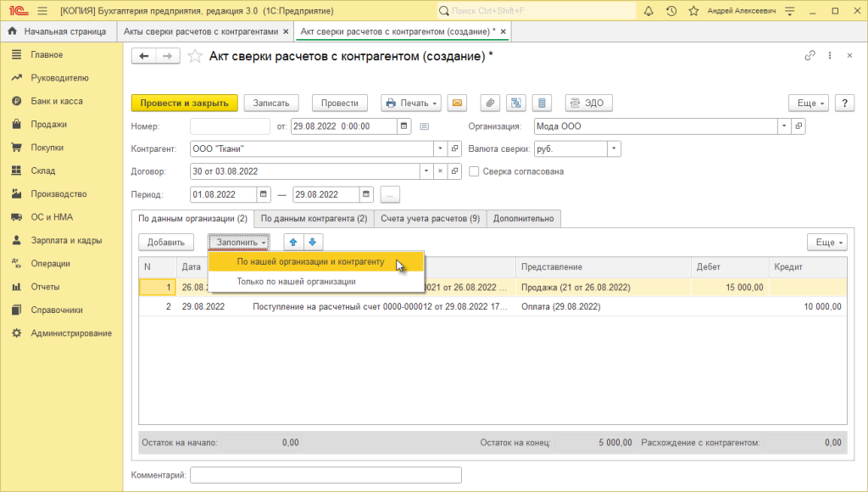Open calendar picker for document date
This screenshot has height=492, width=868.
tap(404, 126)
